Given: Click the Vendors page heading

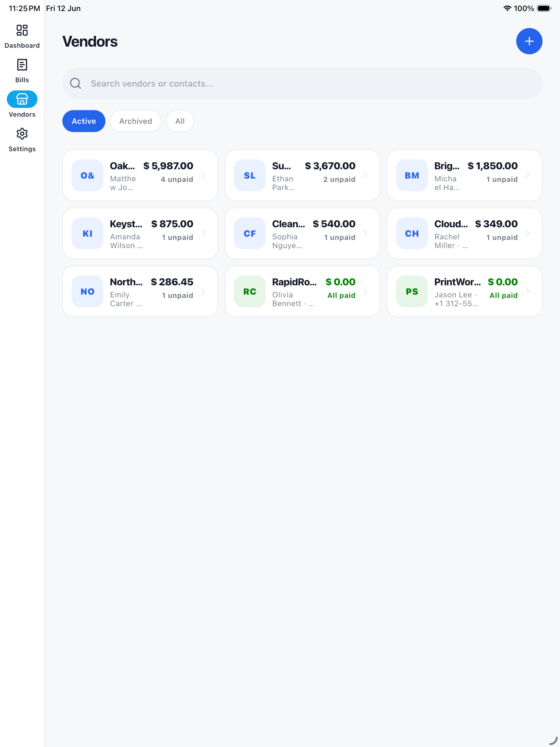Looking at the screenshot, I should (90, 42).
